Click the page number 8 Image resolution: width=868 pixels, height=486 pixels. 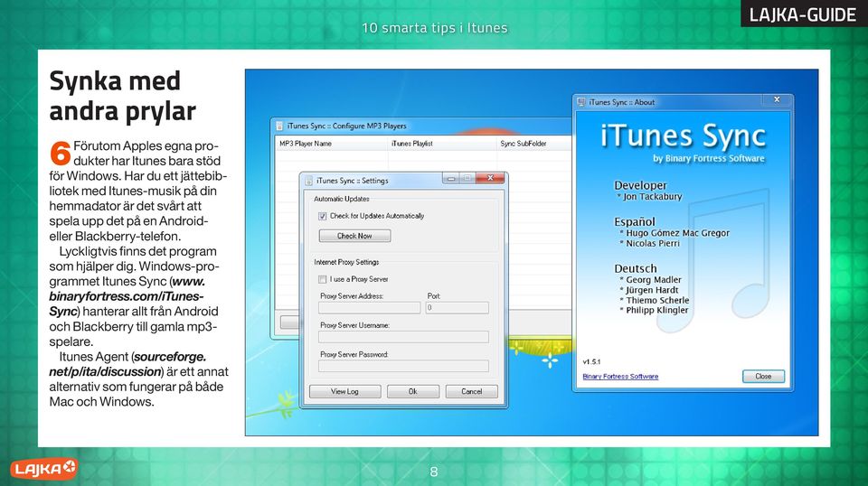[x=434, y=472]
